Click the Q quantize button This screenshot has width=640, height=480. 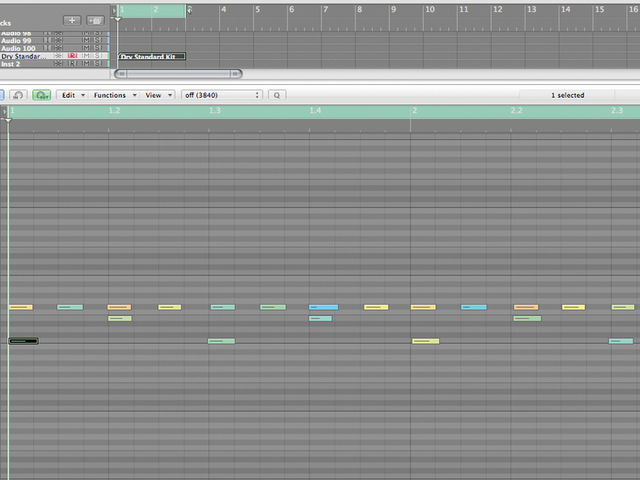277,95
